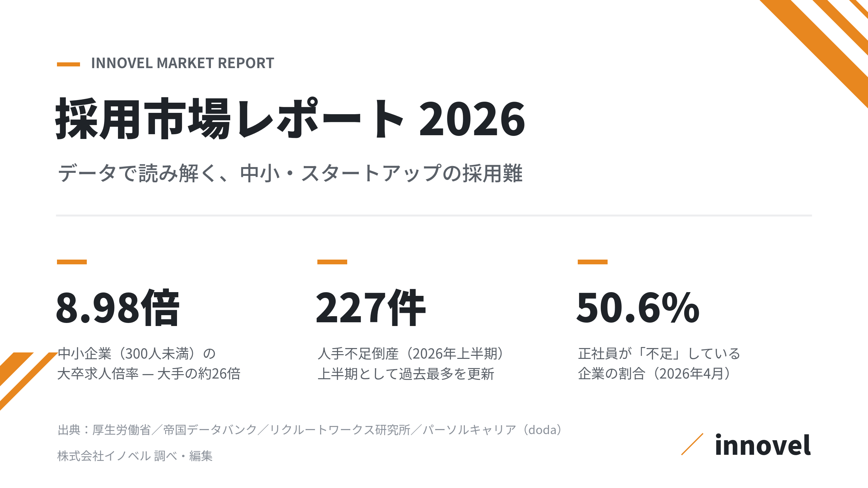Select the INNOVEL MARKET REPORT heading
This screenshot has width=868, height=488.
(183, 63)
